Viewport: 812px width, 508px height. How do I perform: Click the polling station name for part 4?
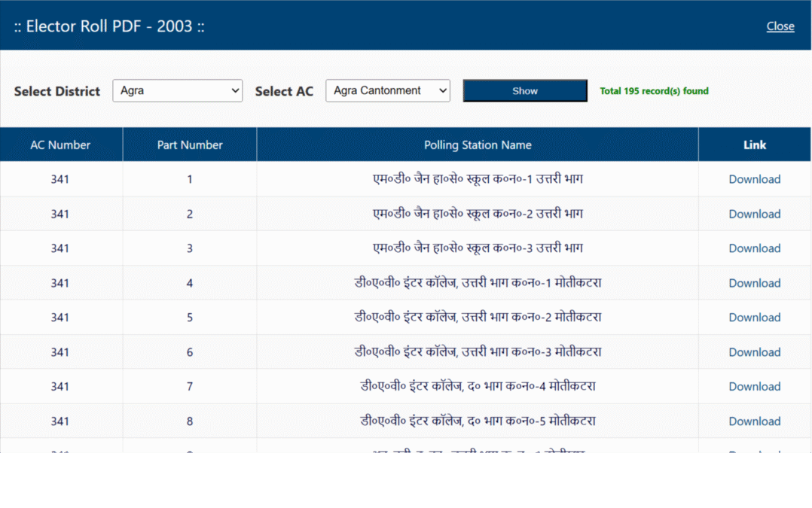pos(478,283)
